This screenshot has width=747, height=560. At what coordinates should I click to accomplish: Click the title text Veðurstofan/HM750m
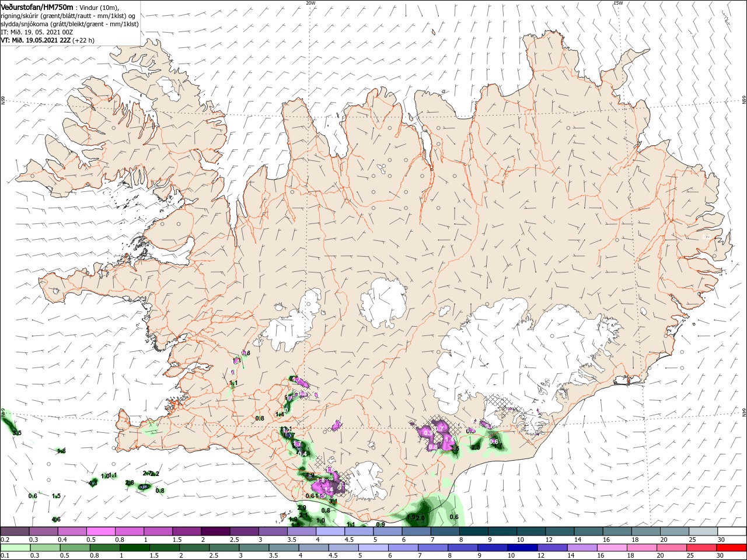click(36, 6)
